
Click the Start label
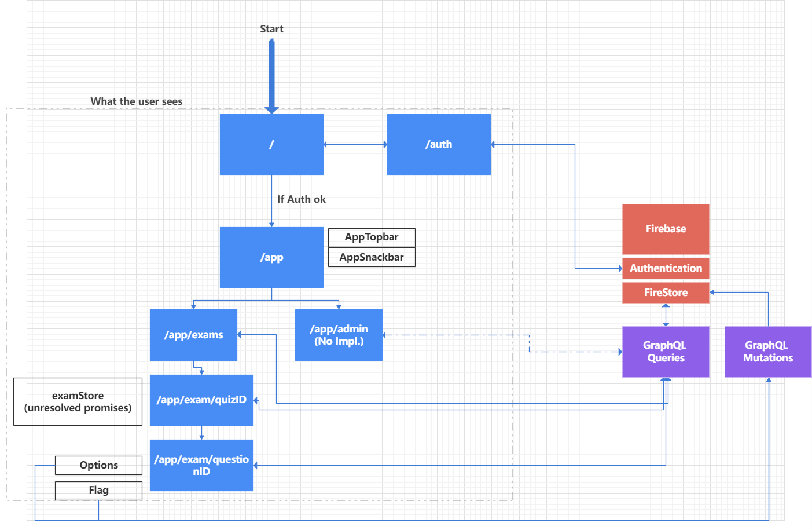pyautogui.click(x=271, y=28)
